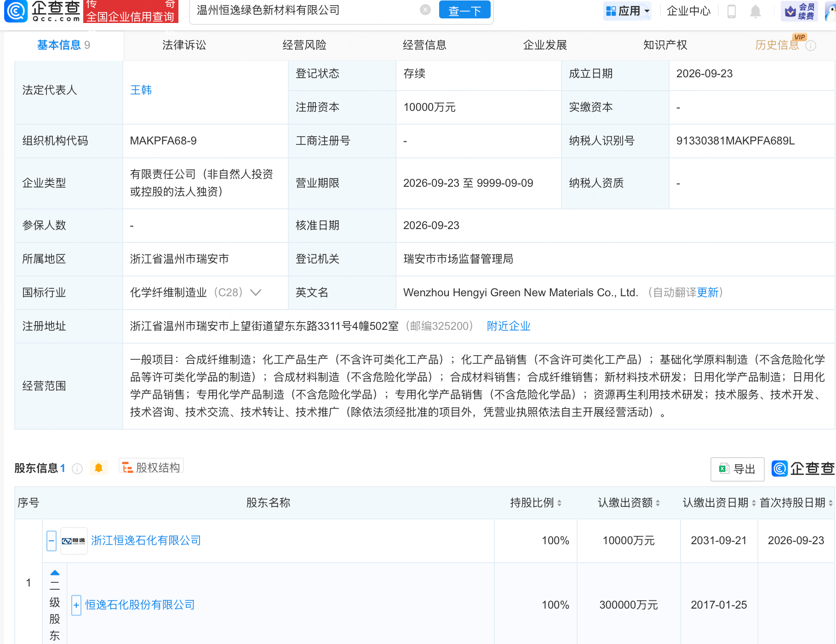Click the mobile phone icon
This screenshot has height=644, width=836.
[731, 11]
